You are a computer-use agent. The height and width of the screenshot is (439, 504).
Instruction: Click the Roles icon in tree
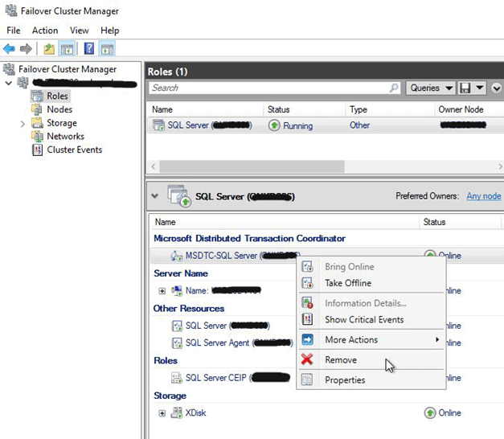point(37,96)
